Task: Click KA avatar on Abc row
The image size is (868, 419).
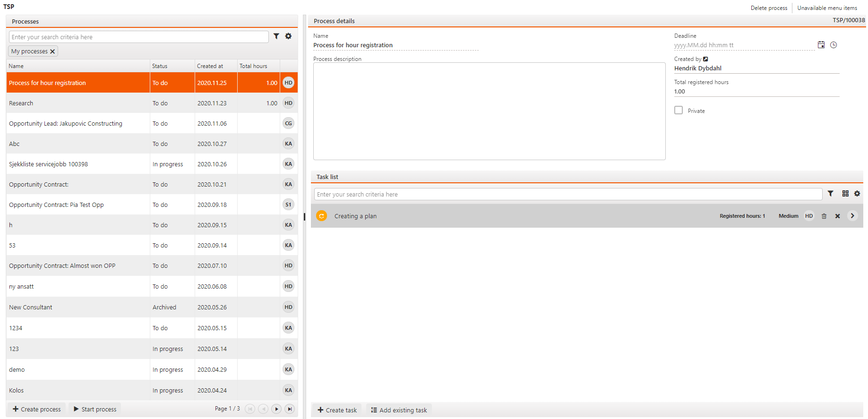Action: (288, 144)
